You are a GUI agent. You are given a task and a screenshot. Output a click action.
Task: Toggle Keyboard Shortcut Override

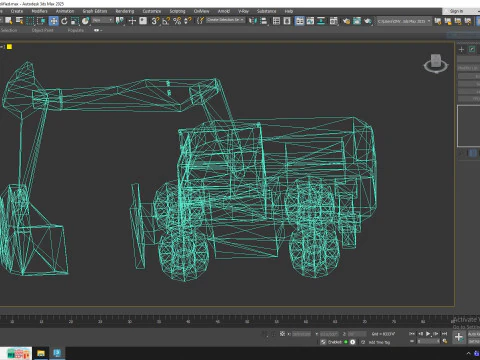143,21
